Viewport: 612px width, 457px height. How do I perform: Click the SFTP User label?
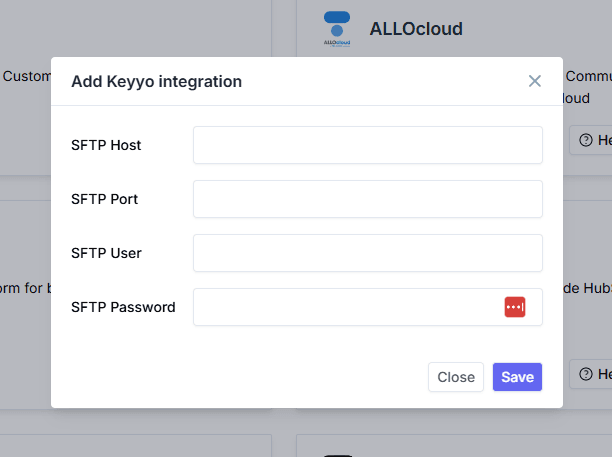point(106,253)
